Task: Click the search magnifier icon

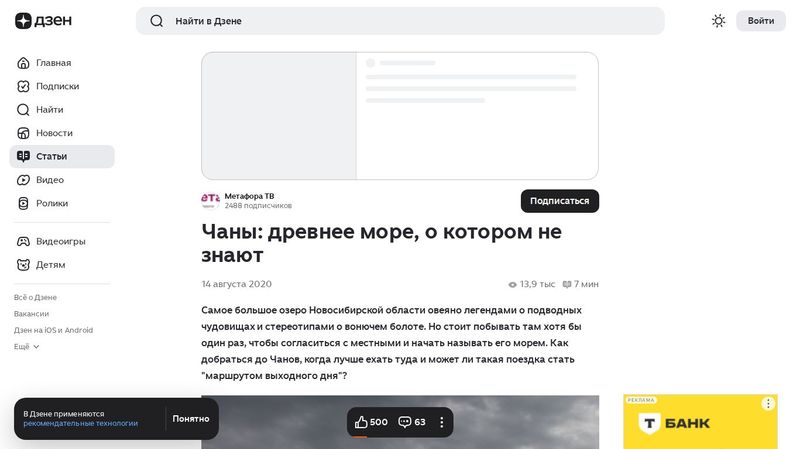Action: coord(156,21)
